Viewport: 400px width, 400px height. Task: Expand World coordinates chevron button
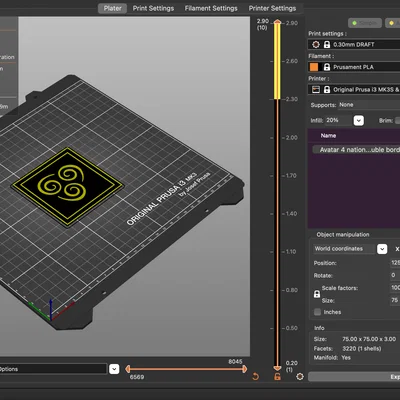click(382, 249)
